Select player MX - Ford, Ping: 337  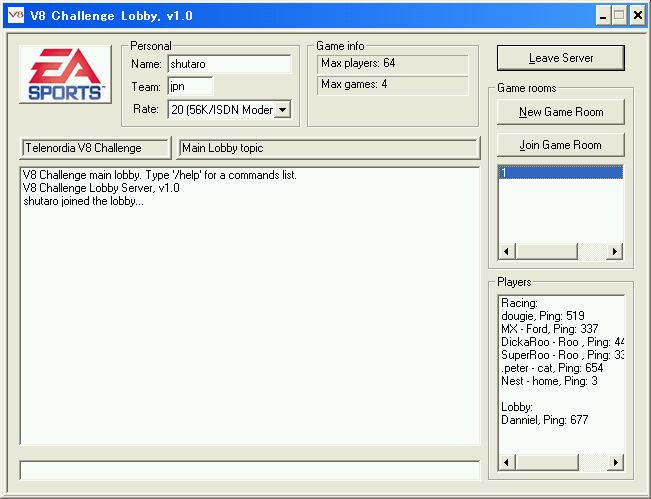pos(549,329)
